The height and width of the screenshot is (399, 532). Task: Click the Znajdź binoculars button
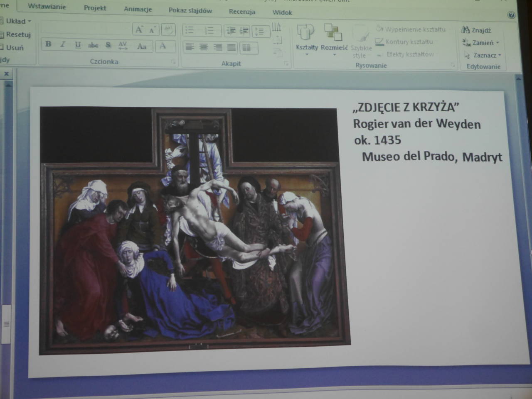point(476,30)
